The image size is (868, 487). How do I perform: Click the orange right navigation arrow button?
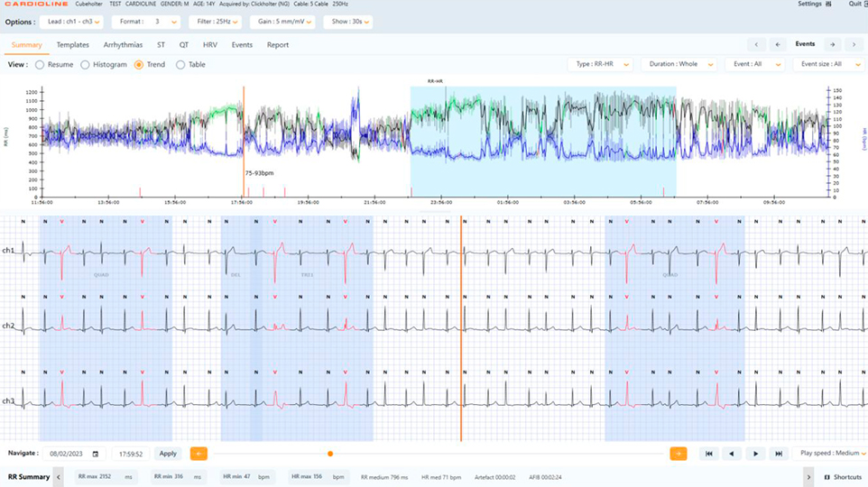(678, 454)
